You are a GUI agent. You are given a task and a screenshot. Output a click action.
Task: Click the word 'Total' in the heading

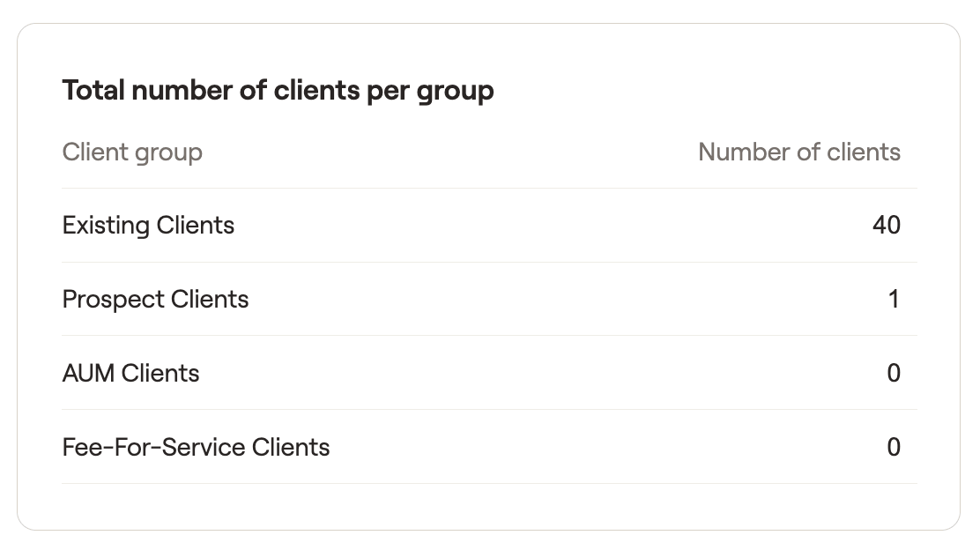tap(93, 91)
